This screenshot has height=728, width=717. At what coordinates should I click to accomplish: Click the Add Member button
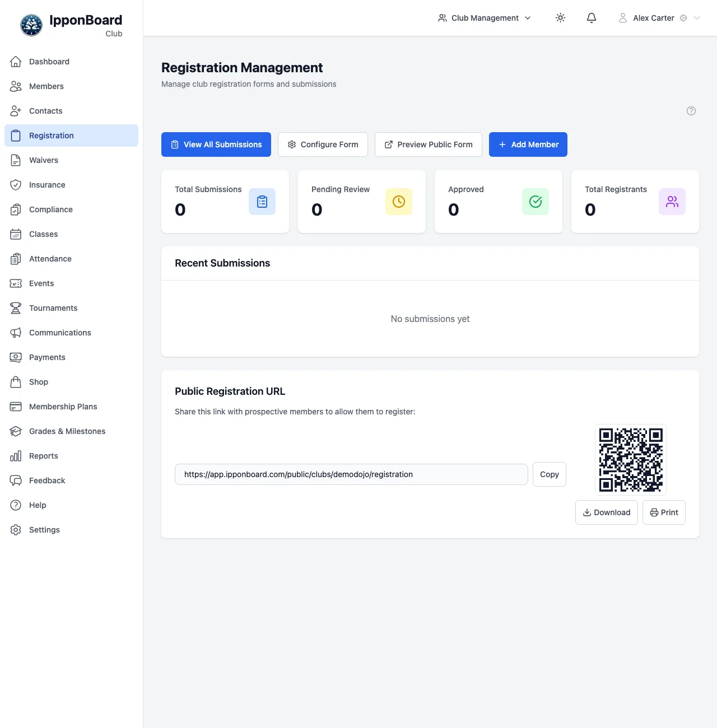(x=528, y=144)
